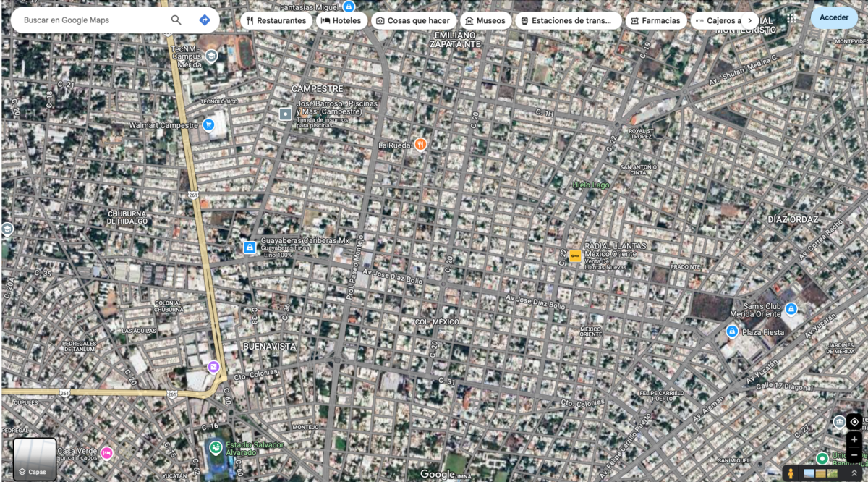Select the Museos category chip
The image size is (868, 482).
pyautogui.click(x=485, y=20)
